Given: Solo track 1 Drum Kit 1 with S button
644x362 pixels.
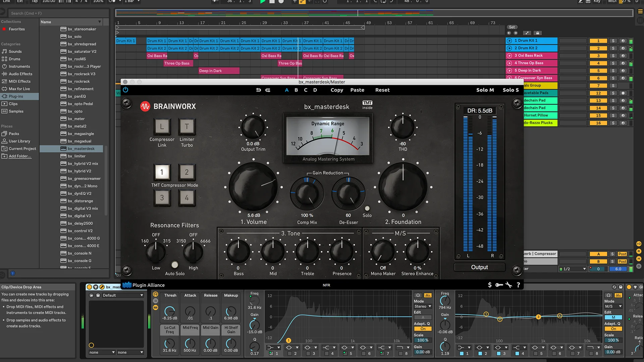Looking at the screenshot, I should (x=613, y=41).
